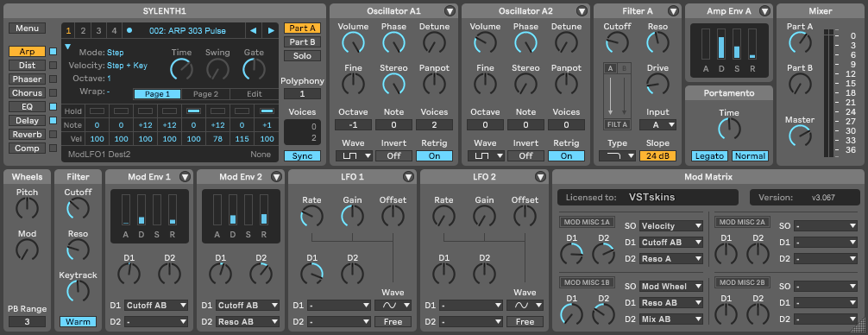The image size is (868, 335).
Task: Click the LFO 1 Rate knob
Action: click(x=311, y=216)
